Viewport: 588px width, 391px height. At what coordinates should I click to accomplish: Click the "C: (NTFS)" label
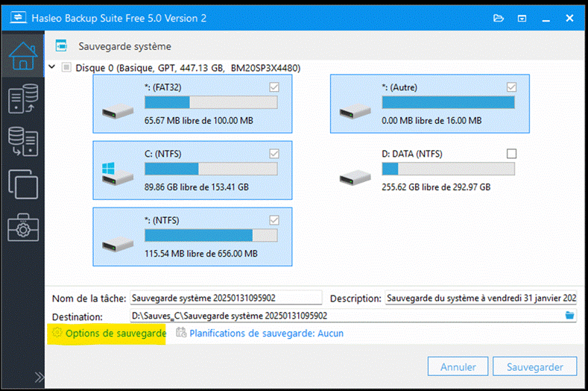(x=162, y=154)
